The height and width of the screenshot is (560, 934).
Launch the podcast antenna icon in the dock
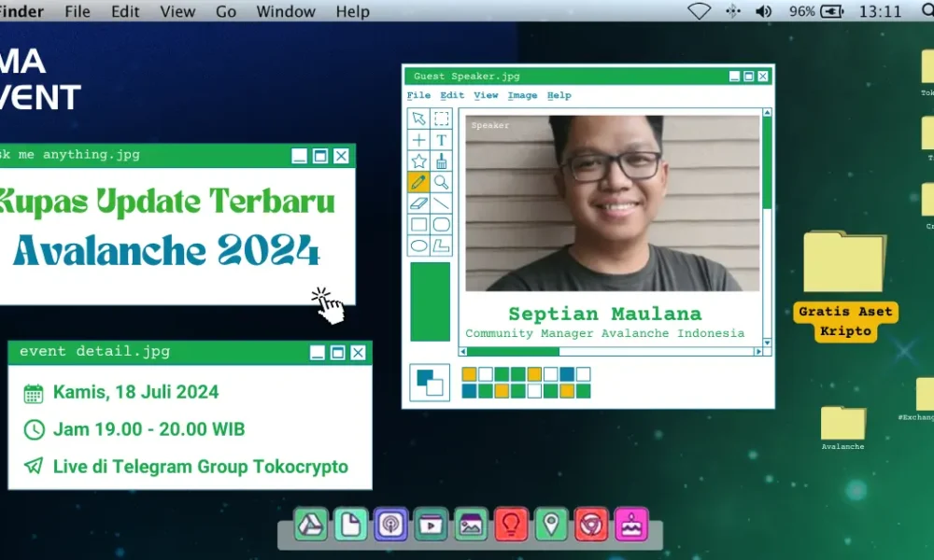tap(390, 525)
